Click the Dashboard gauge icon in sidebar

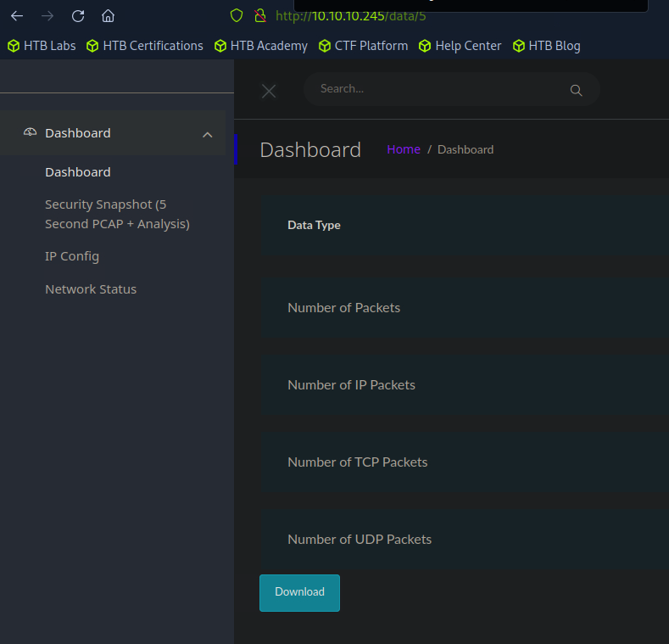[31, 132]
